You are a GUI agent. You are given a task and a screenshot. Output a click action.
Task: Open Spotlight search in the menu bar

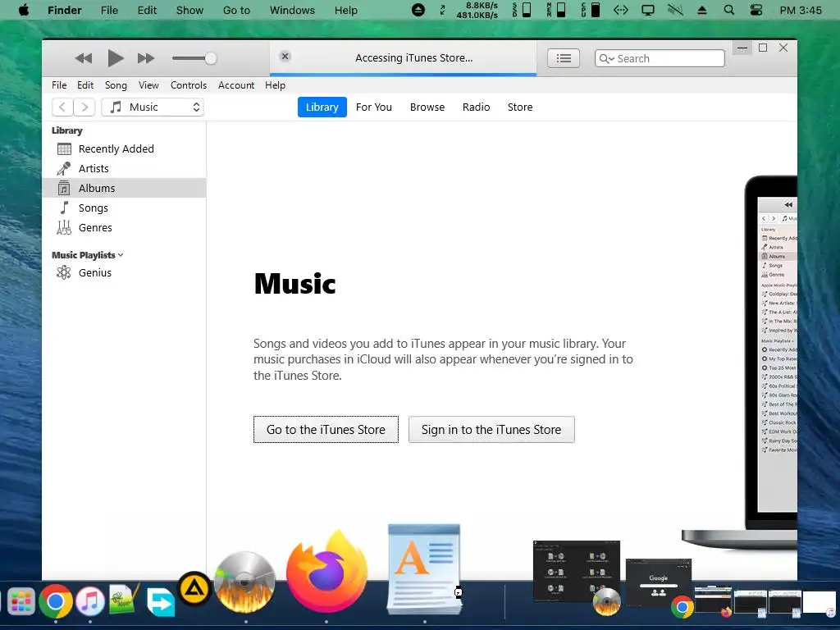pyautogui.click(x=728, y=10)
